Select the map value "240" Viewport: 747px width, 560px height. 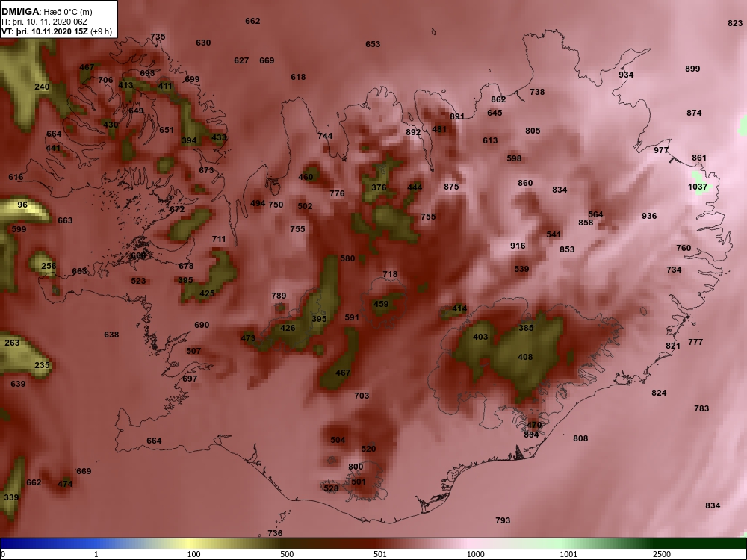[42, 87]
